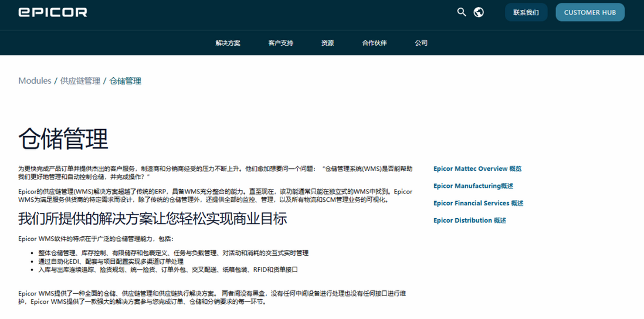644x319 pixels.
Task: Open the 解决方案 menu
Action: tap(228, 43)
